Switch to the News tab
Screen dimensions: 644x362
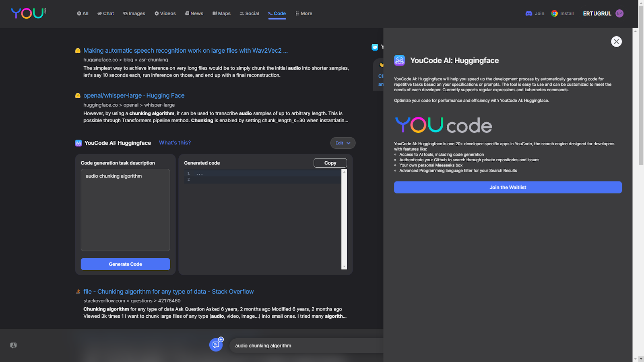pyautogui.click(x=194, y=13)
